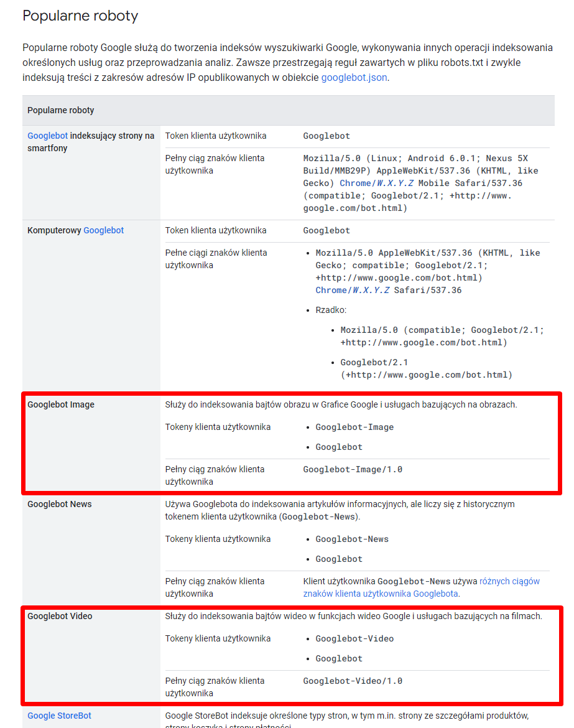
Task: Select the Googlebot-Image/1.0 user agent string
Action: (x=353, y=469)
